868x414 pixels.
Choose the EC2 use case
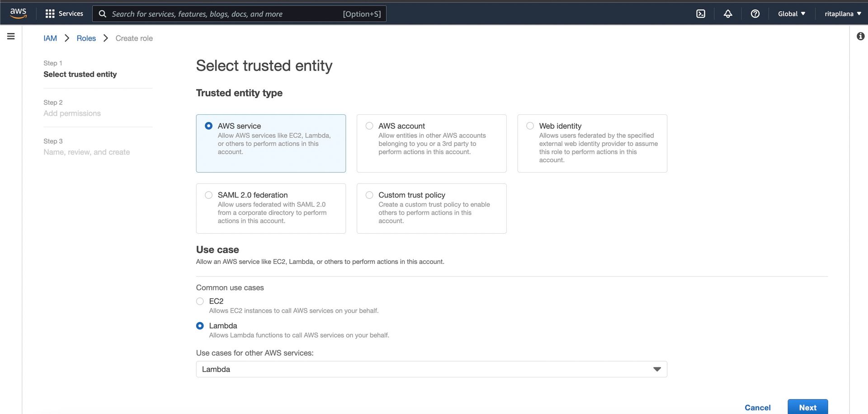click(200, 301)
